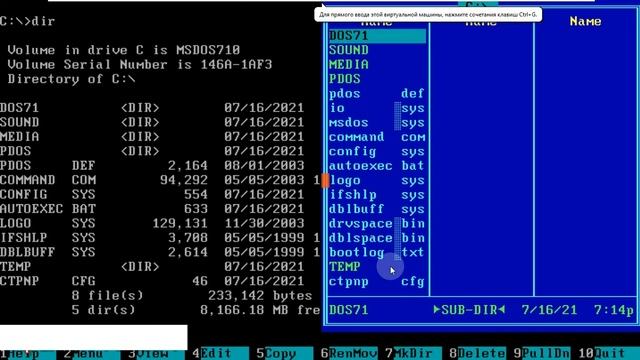
Task: Select file pdos.def in the panel
Action: (377, 93)
